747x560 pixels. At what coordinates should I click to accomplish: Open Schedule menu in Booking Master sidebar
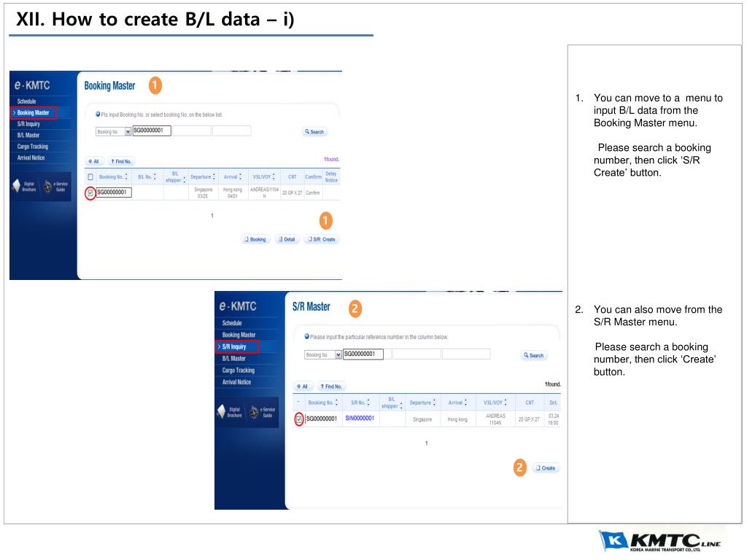(x=27, y=101)
